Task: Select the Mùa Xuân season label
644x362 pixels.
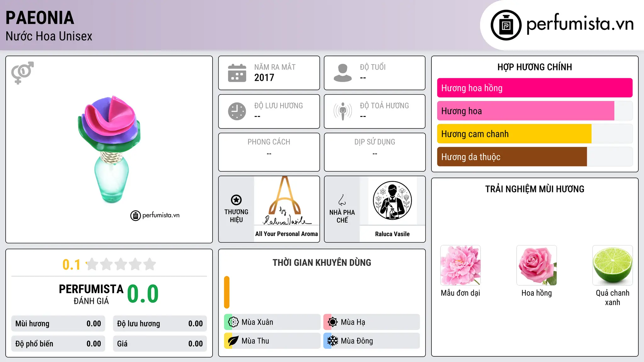Action: (x=257, y=322)
